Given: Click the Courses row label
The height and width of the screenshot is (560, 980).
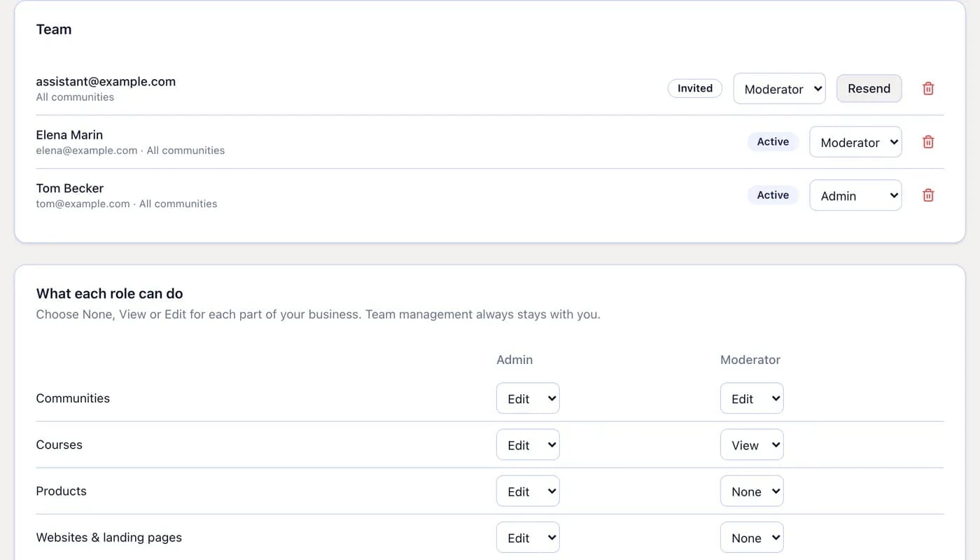Looking at the screenshot, I should point(59,444).
